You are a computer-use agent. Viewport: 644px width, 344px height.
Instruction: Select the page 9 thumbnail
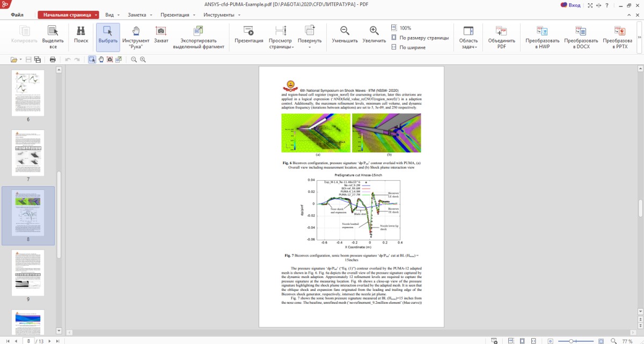click(x=28, y=273)
